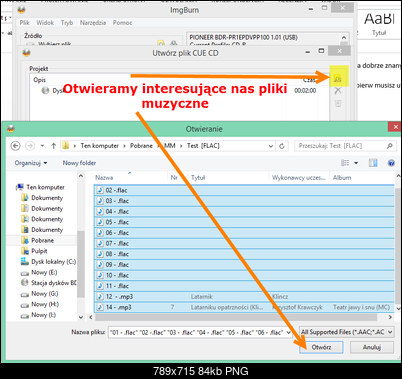Select Nowy (H:) drive in the tree
402x379 pixels.
click(x=45, y=304)
